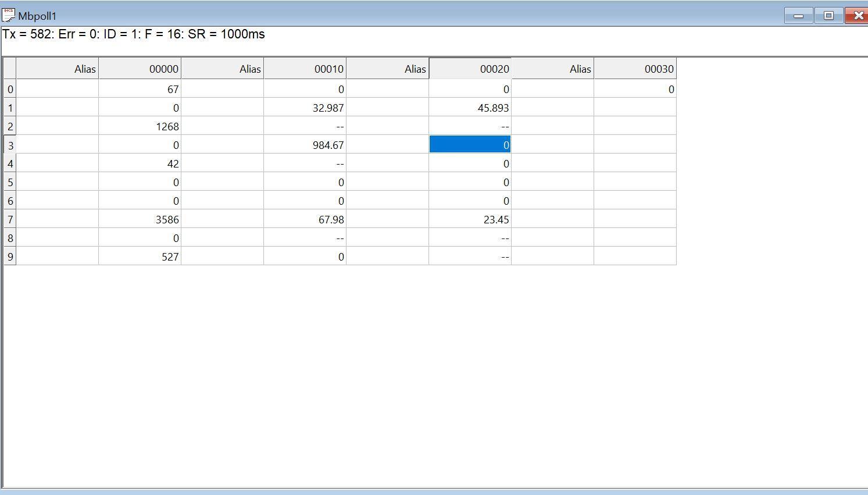Image resolution: width=868 pixels, height=495 pixels.
Task: Select the -- cell in row 8 of column 00010
Action: coord(305,238)
